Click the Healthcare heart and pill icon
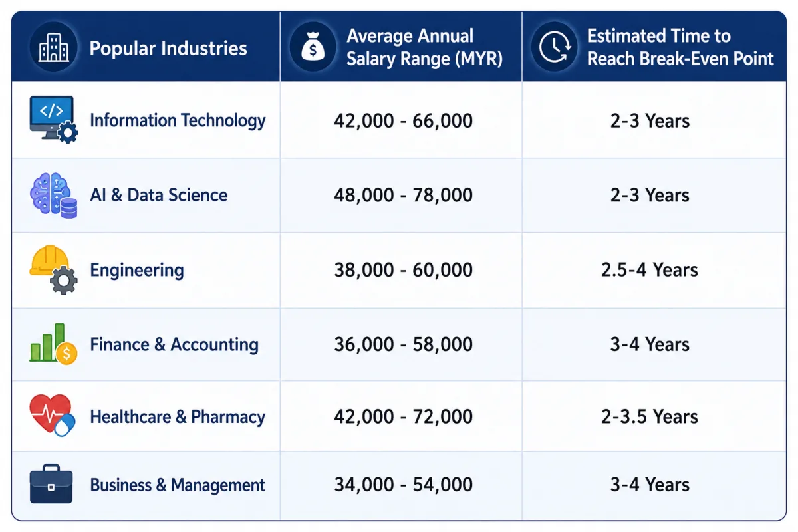 pos(53,416)
